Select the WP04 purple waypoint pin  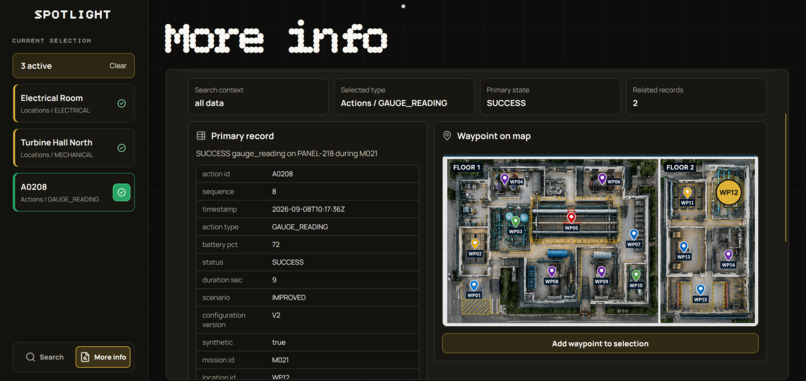505,178
